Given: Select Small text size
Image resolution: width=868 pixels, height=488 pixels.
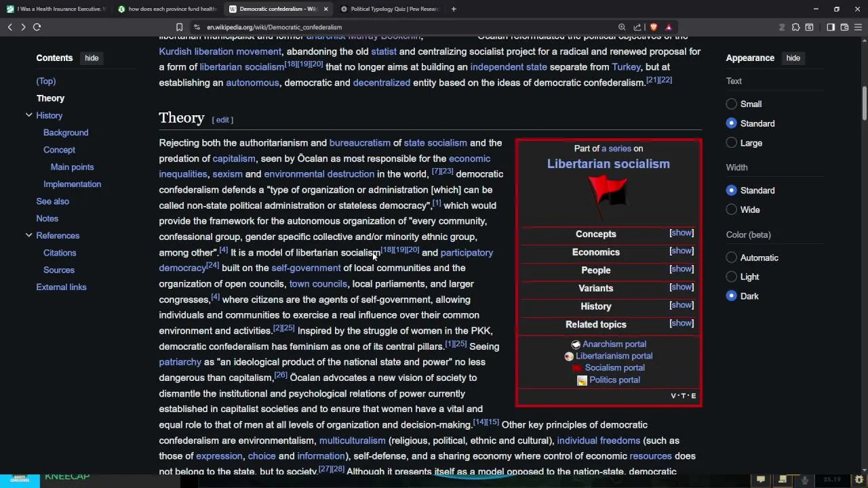Looking at the screenshot, I should (731, 104).
